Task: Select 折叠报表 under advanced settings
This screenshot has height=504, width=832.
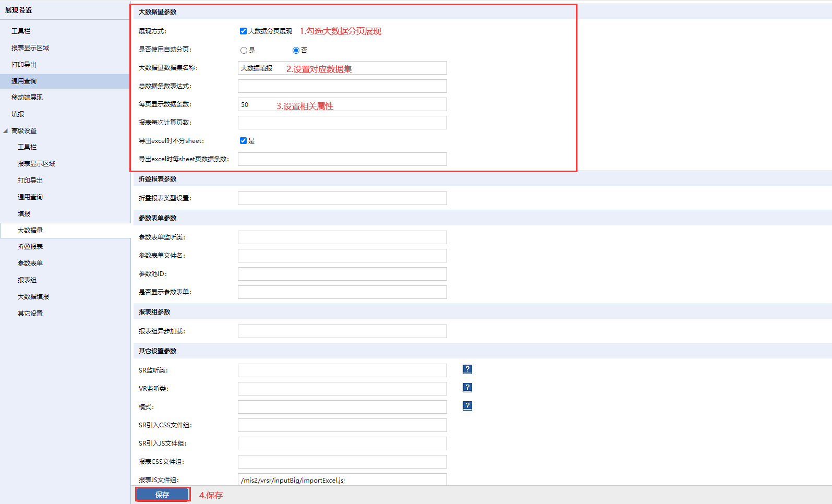Action: click(30, 247)
